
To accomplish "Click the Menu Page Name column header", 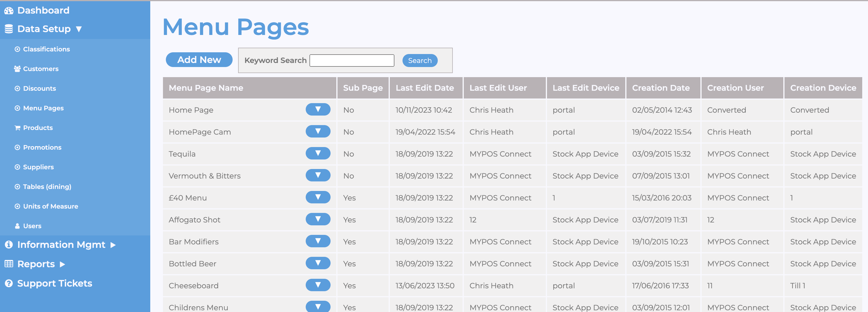I will (250, 88).
